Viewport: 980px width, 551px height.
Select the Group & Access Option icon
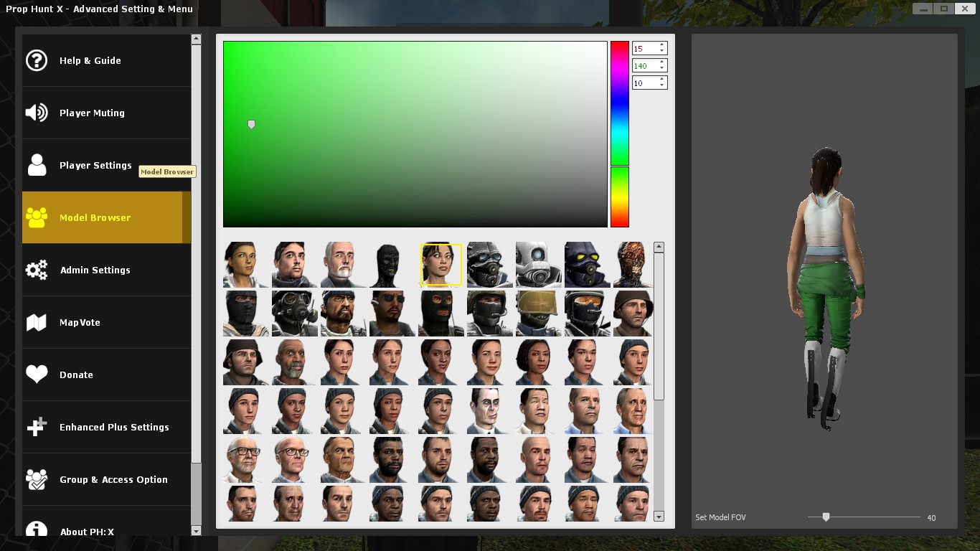(37, 479)
